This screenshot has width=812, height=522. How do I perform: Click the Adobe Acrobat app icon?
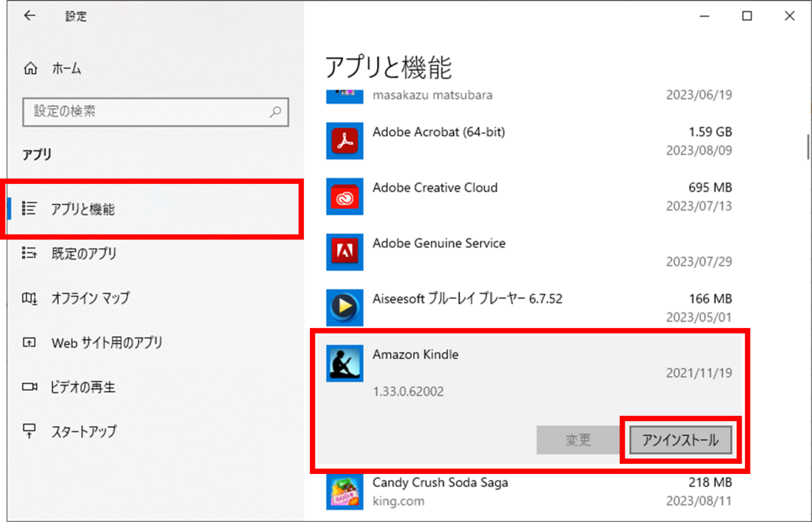[x=344, y=141]
